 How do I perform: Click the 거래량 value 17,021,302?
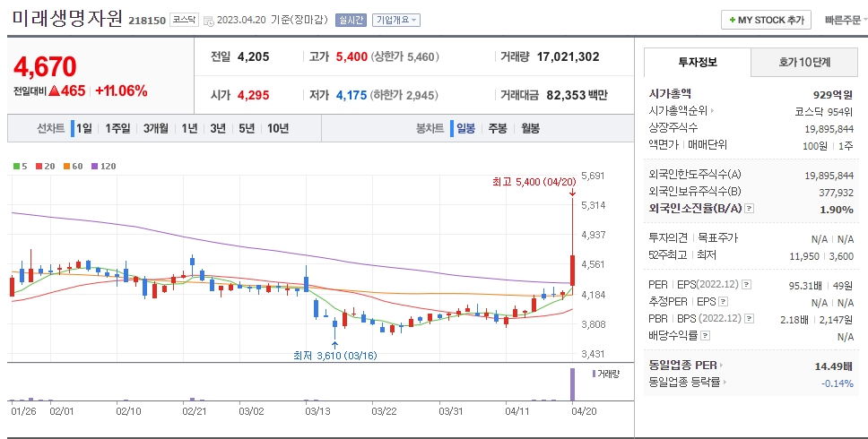[568, 56]
